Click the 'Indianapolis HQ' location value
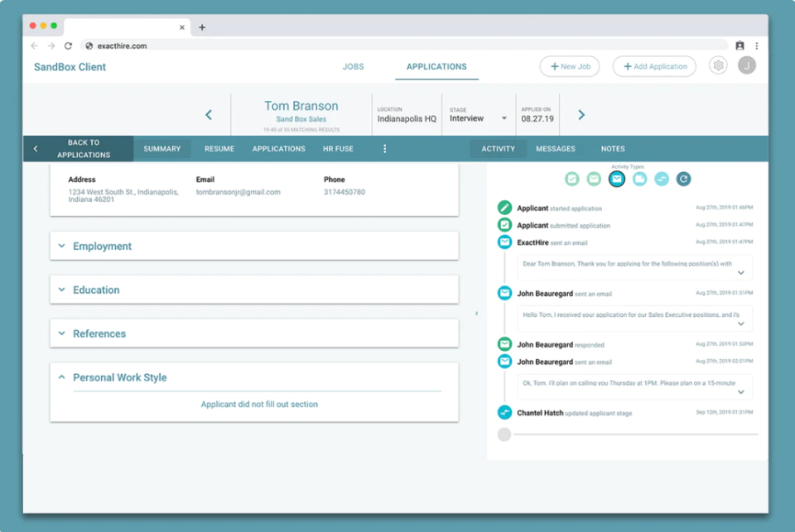Viewport: 795px width, 532px height. coord(407,118)
